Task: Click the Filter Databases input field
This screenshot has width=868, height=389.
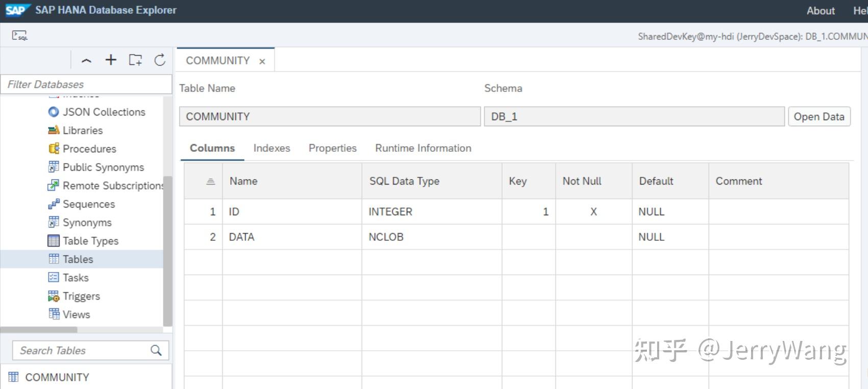Action: point(86,84)
